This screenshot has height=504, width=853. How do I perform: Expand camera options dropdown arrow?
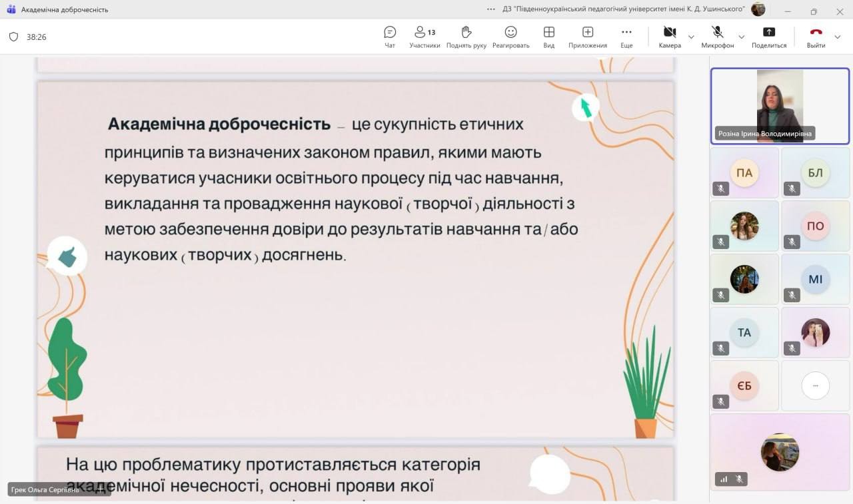point(691,37)
